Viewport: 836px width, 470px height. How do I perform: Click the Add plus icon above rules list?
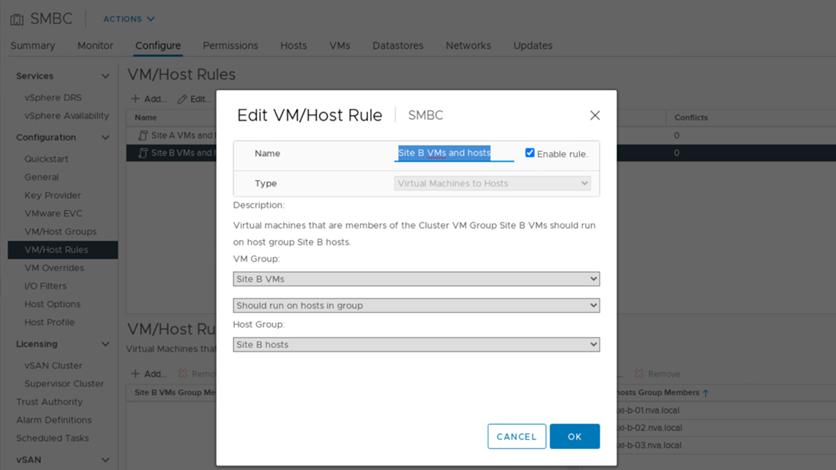tap(135, 99)
